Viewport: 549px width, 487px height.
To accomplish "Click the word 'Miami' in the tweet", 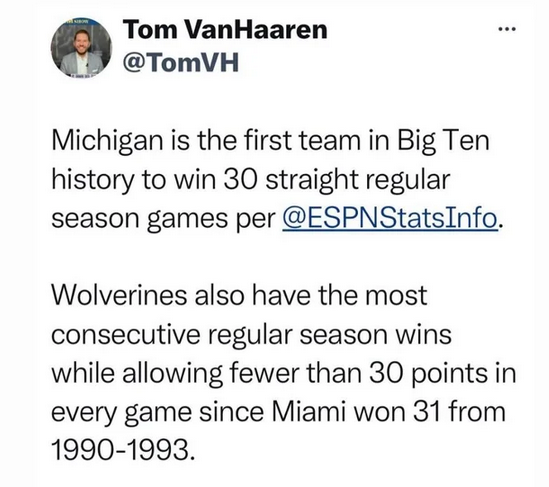I will click(305, 412).
